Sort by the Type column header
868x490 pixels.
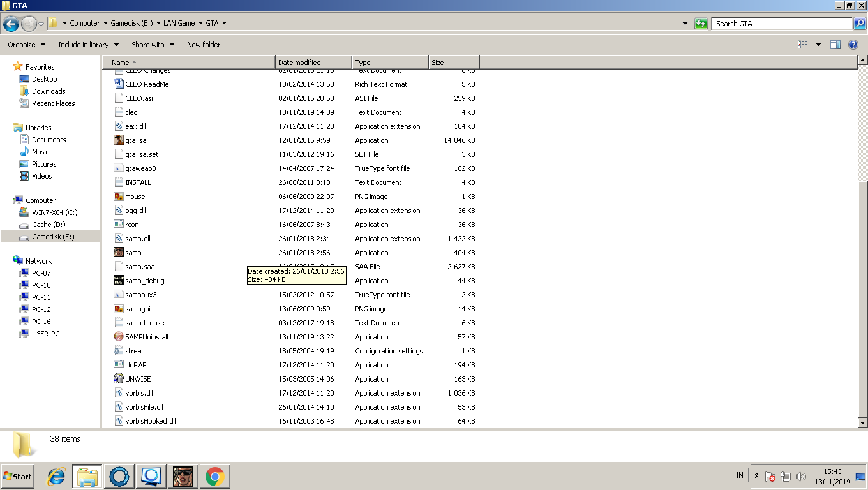click(391, 63)
